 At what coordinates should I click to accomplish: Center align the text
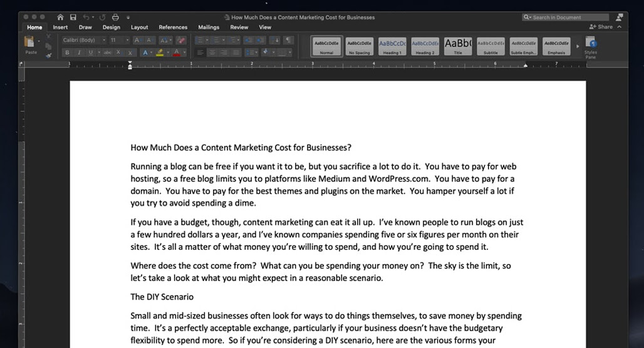pos(212,53)
